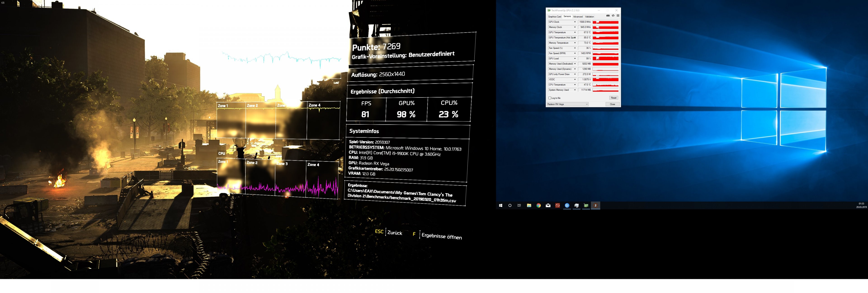
Task: Open the Memory Clock sensor dropdown
Action: coord(575,27)
